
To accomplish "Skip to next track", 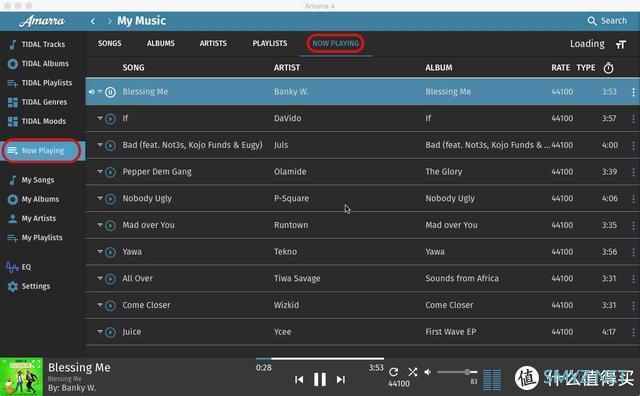I will (341, 380).
